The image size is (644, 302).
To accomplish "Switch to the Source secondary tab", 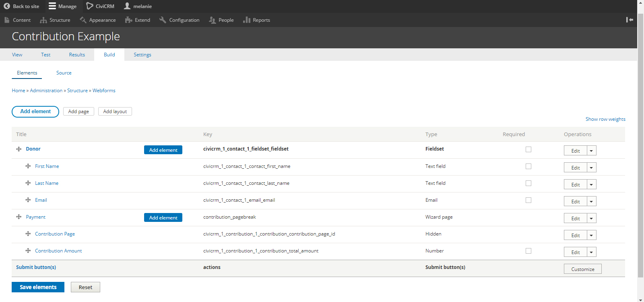I will 64,73.
